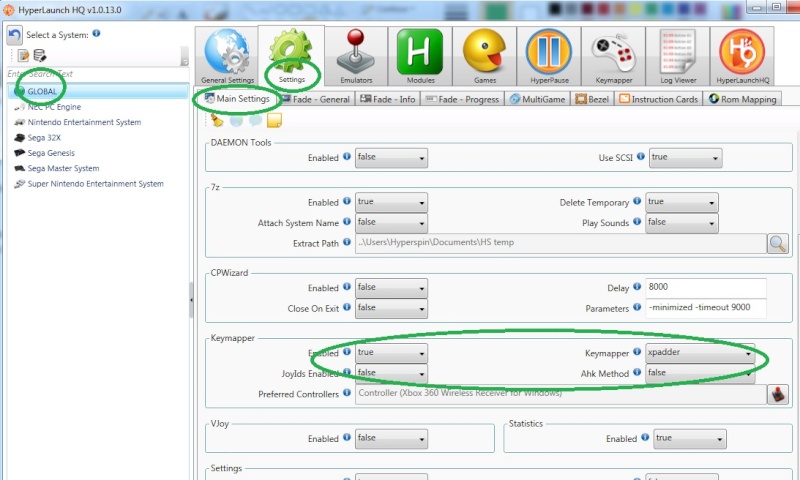
Task: Click info icon beside Extract Path
Action: pos(347,242)
